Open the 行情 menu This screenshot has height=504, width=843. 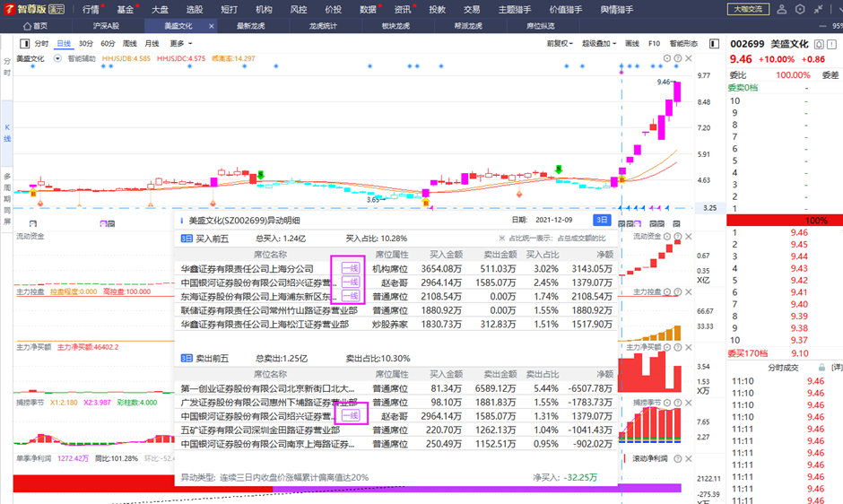tap(91, 9)
